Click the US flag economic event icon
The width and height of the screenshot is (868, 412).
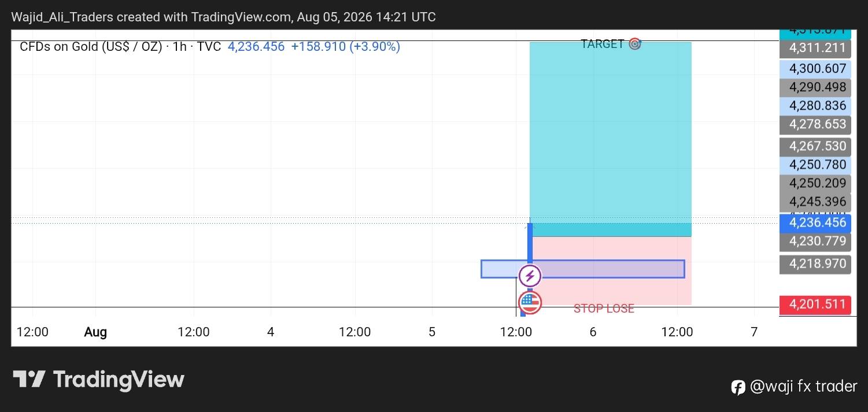tap(530, 303)
